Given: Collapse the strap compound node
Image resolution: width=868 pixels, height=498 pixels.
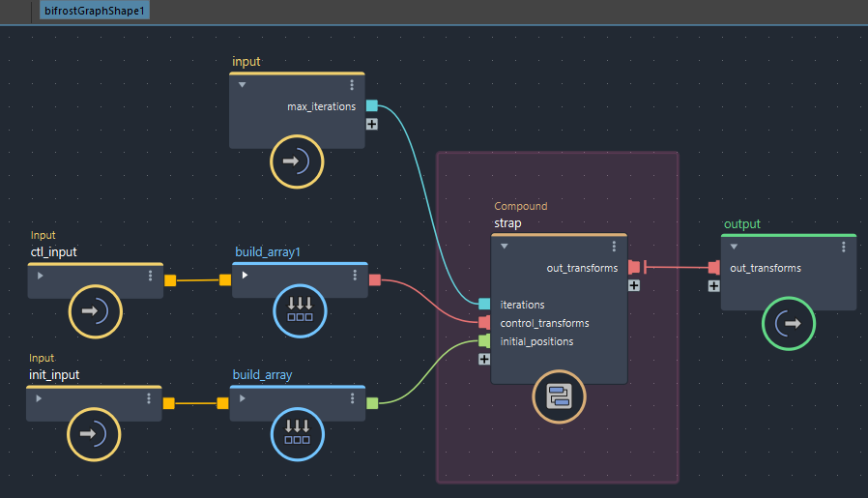Looking at the screenshot, I should pos(504,247).
